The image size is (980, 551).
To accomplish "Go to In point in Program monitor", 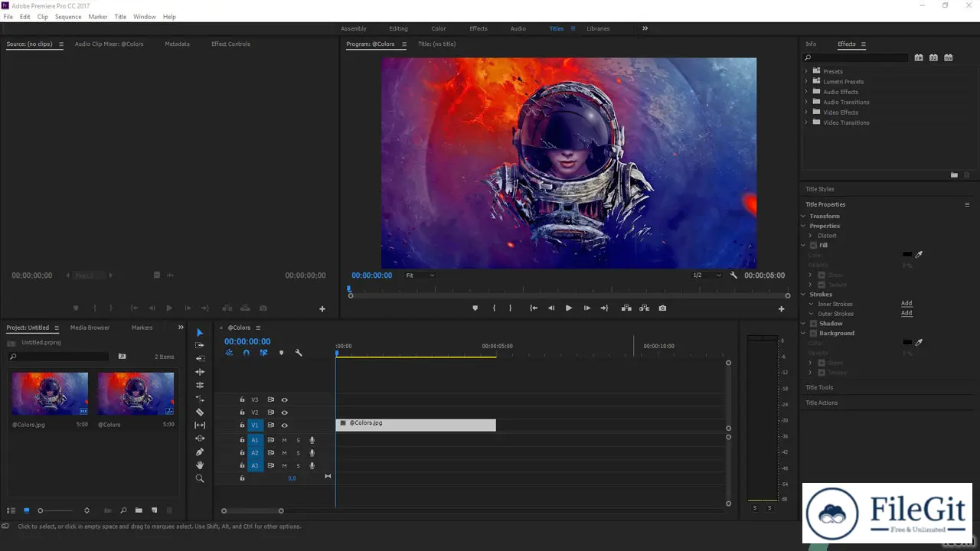I will tap(534, 308).
